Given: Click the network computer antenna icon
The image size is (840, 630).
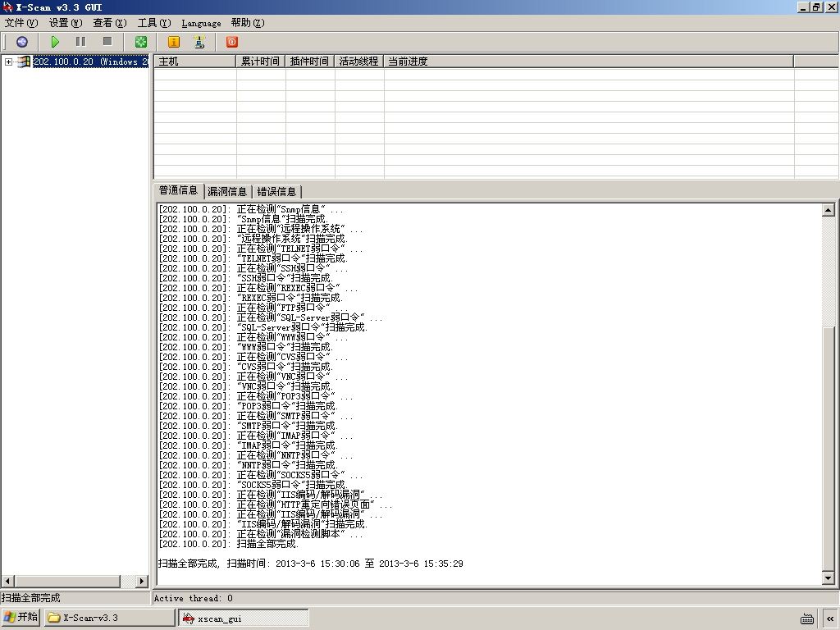Looking at the screenshot, I should coord(199,42).
